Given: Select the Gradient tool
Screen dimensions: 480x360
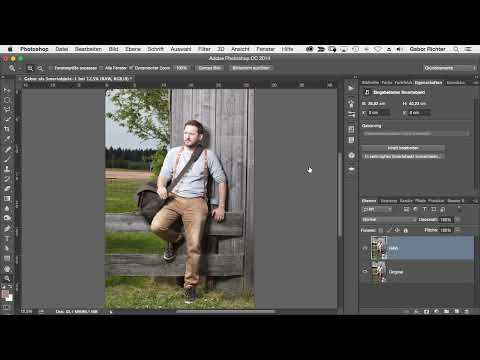Looking at the screenshot, I should tap(7, 199).
